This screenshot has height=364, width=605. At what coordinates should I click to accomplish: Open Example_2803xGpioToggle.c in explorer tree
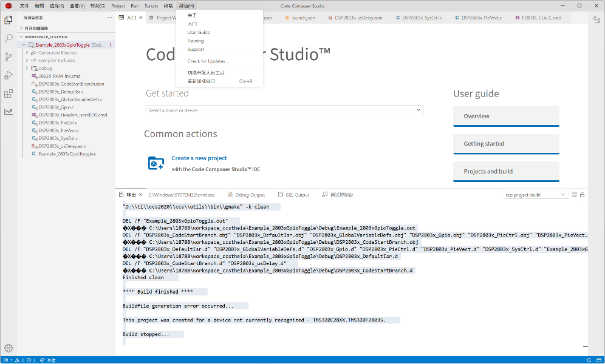click(67, 154)
